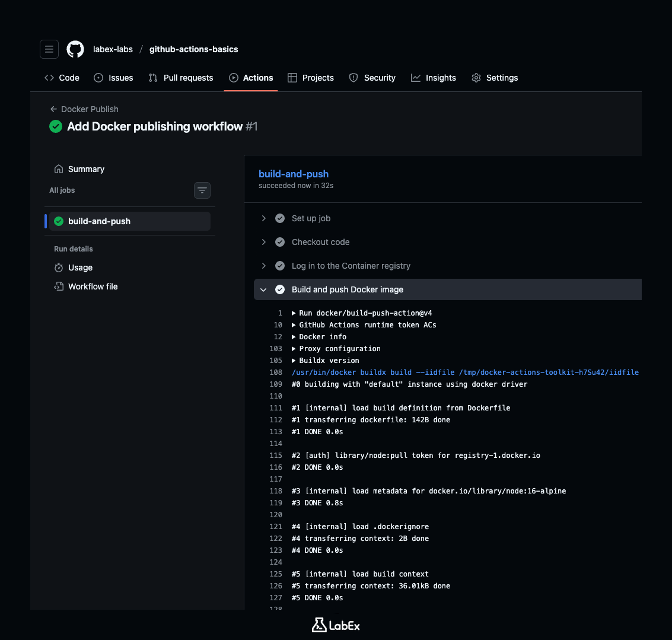Click the Pull requests branch icon
Screen dimensions: 672x640
click(153, 78)
